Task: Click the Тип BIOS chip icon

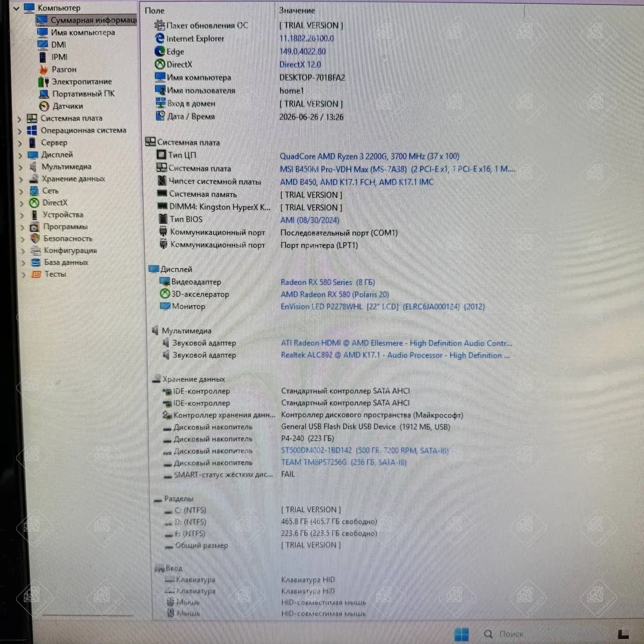Action: click(163, 219)
